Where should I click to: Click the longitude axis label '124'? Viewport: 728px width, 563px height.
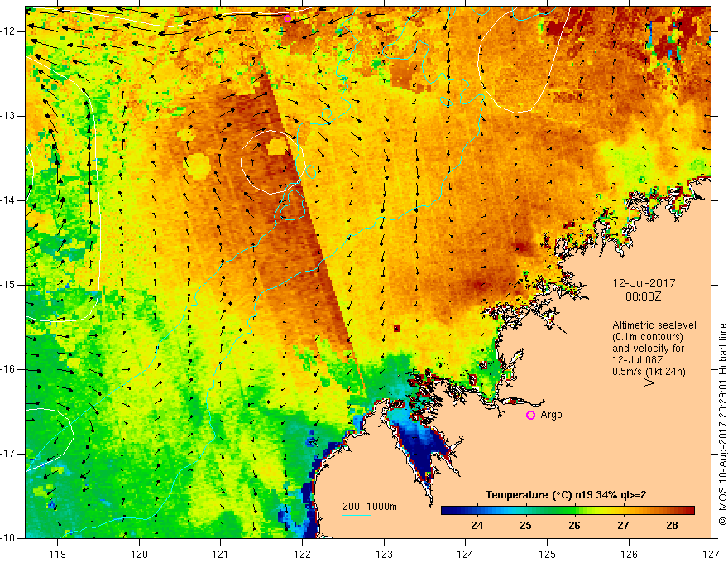tap(466, 554)
